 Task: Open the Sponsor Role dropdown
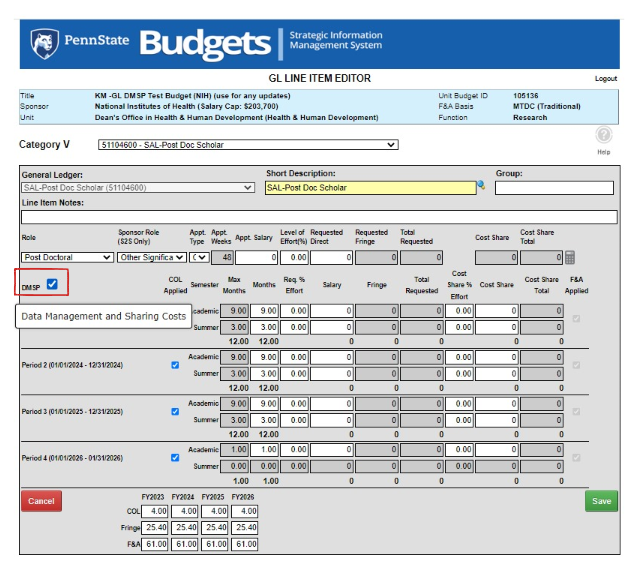151,257
